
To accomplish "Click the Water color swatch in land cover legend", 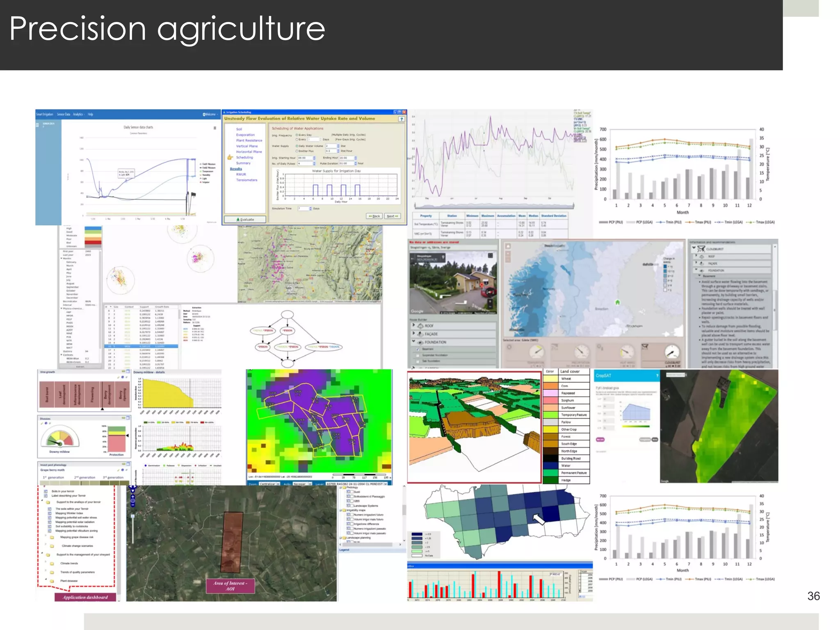I will coord(551,466).
